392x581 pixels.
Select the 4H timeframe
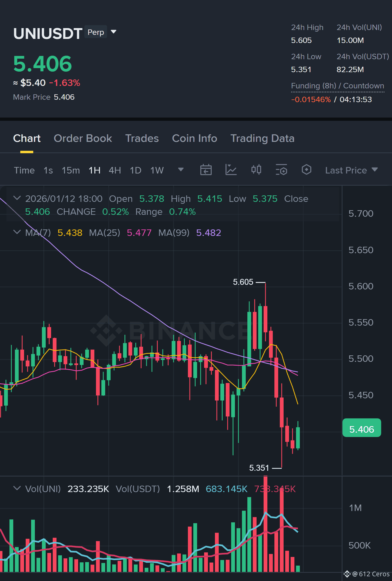(x=115, y=170)
